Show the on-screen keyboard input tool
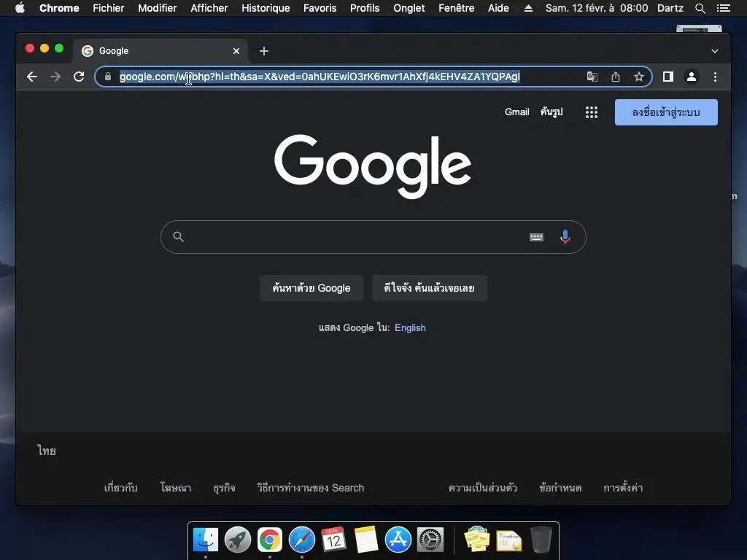747x560 pixels. 536,237
